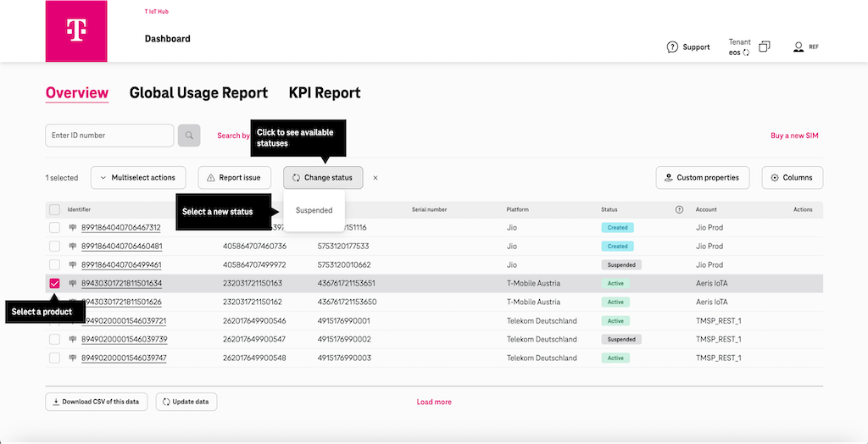Viewport: 868px width, 444px height.
Task: Clear selection with the x icon
Action: pos(376,178)
